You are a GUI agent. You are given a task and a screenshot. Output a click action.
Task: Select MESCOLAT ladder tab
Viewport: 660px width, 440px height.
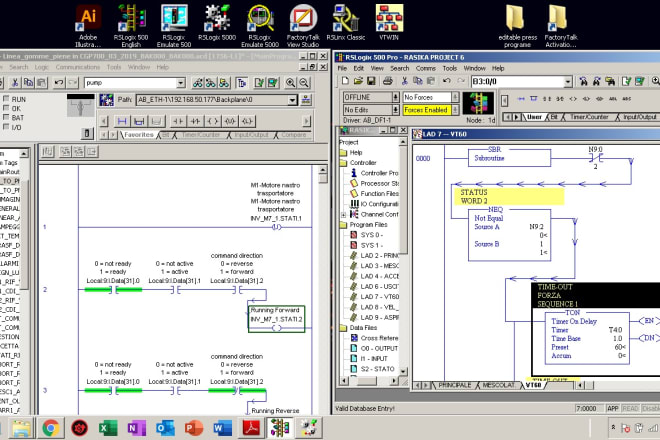click(x=499, y=385)
